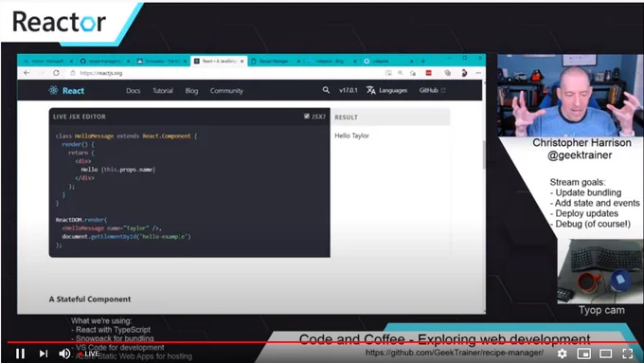Screen dimensions: 644x363
Task: Click the 'A Stateful Component' heading
Action: click(90, 299)
